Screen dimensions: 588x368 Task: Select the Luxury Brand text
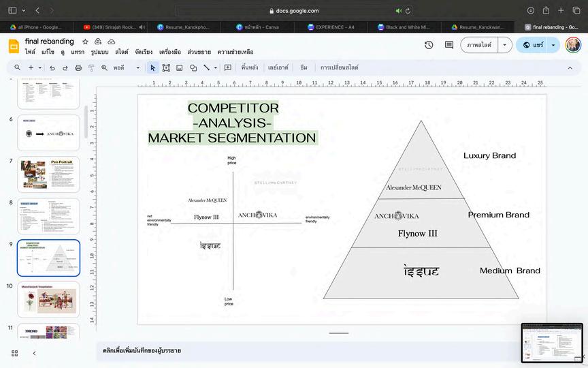pos(489,155)
